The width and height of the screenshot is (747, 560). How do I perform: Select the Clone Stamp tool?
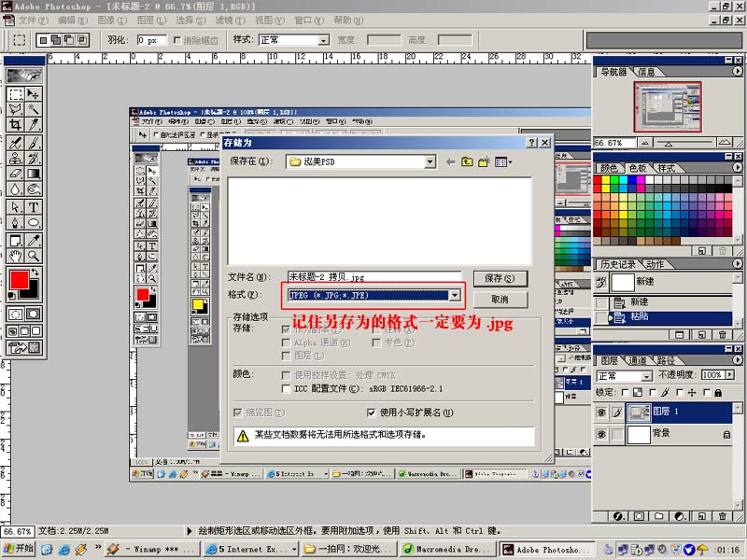pyautogui.click(x=15, y=158)
